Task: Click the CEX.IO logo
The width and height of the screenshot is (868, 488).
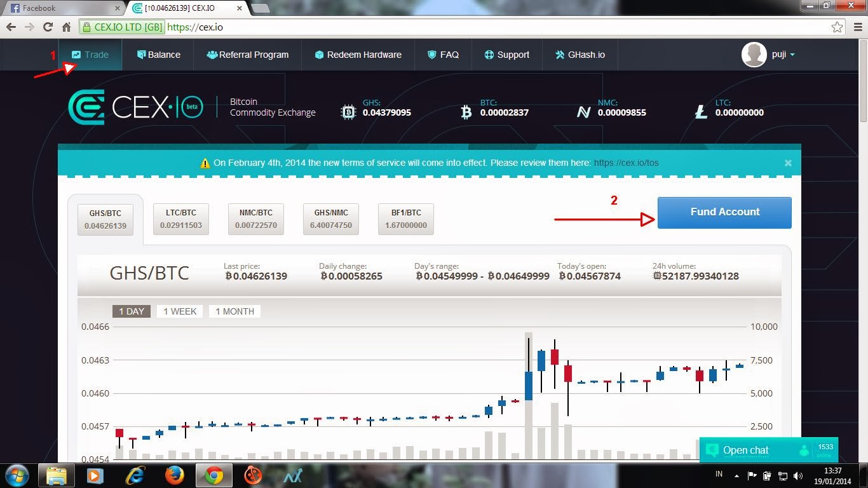Action: tap(135, 107)
